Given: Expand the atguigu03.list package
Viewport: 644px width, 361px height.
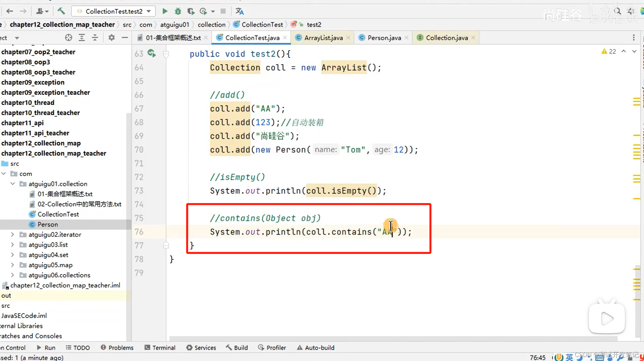Looking at the screenshot, I should click(x=13, y=245).
